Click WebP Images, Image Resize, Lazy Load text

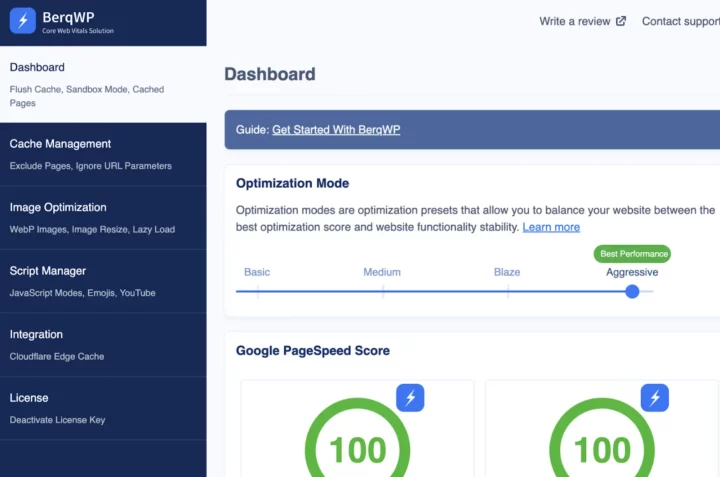coord(92,229)
